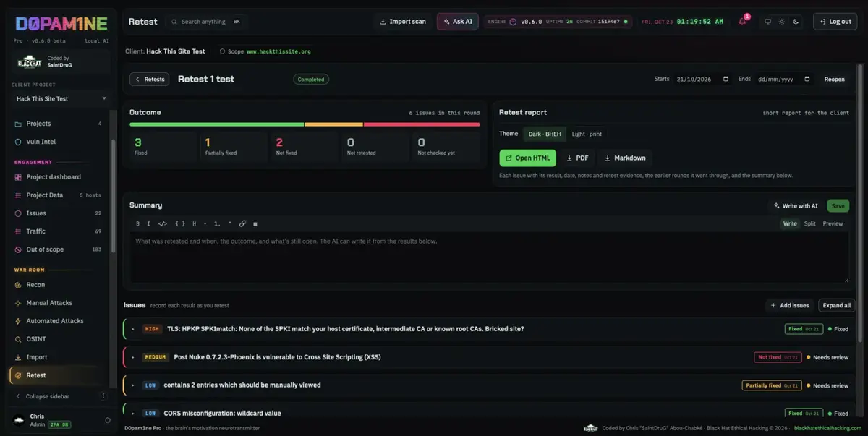Screen dimensions: 868x436
Task: Insert numbered list in Summary editor
Action: (x=217, y=223)
